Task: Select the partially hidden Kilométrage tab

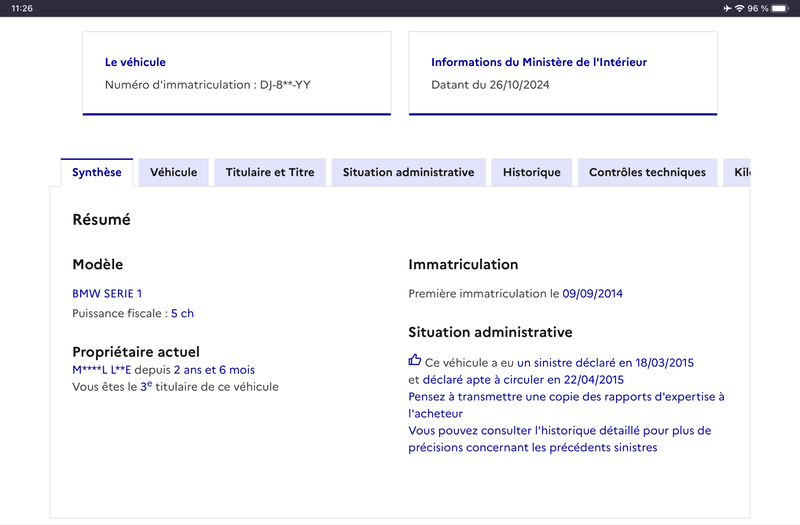Action: (x=737, y=172)
